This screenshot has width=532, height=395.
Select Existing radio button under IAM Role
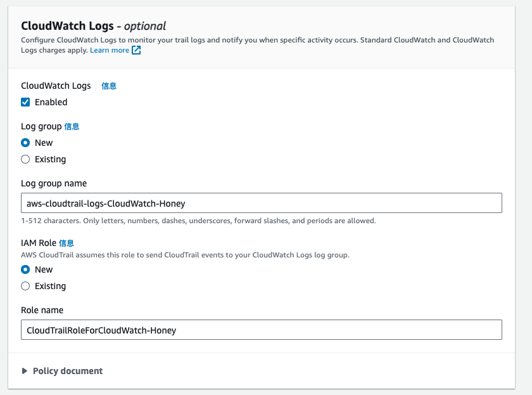pos(25,286)
